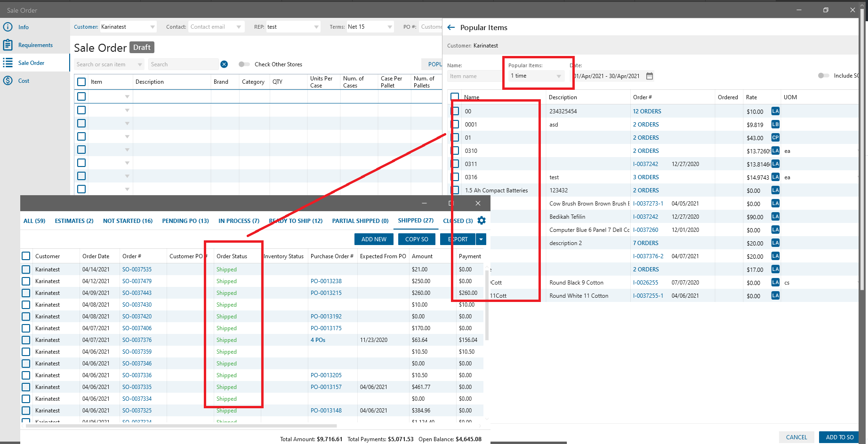
Task: Click the Sale Order list icon
Action: click(x=8, y=63)
